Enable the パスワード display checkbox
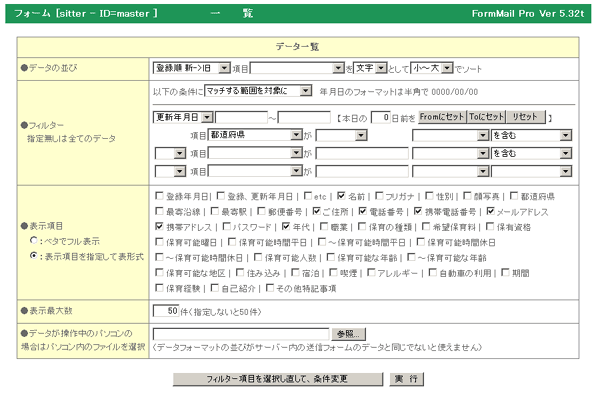 [x=227, y=227]
